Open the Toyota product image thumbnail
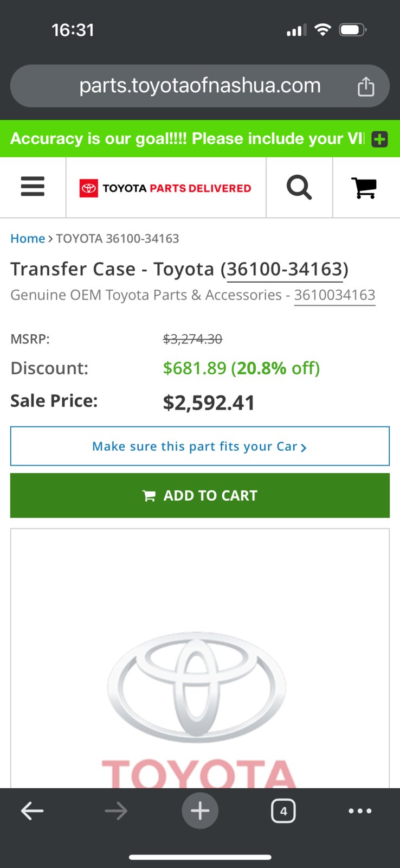This screenshot has width=400, height=868. [200, 658]
